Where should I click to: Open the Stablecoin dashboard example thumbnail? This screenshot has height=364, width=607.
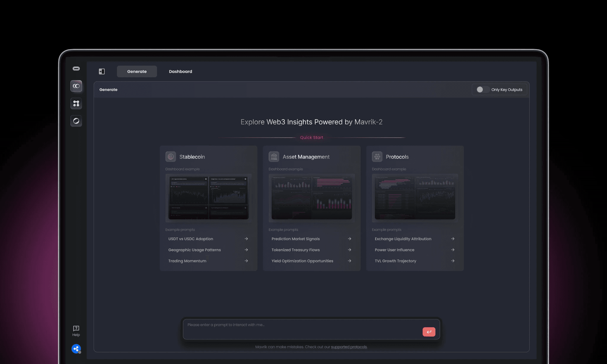[x=208, y=198]
